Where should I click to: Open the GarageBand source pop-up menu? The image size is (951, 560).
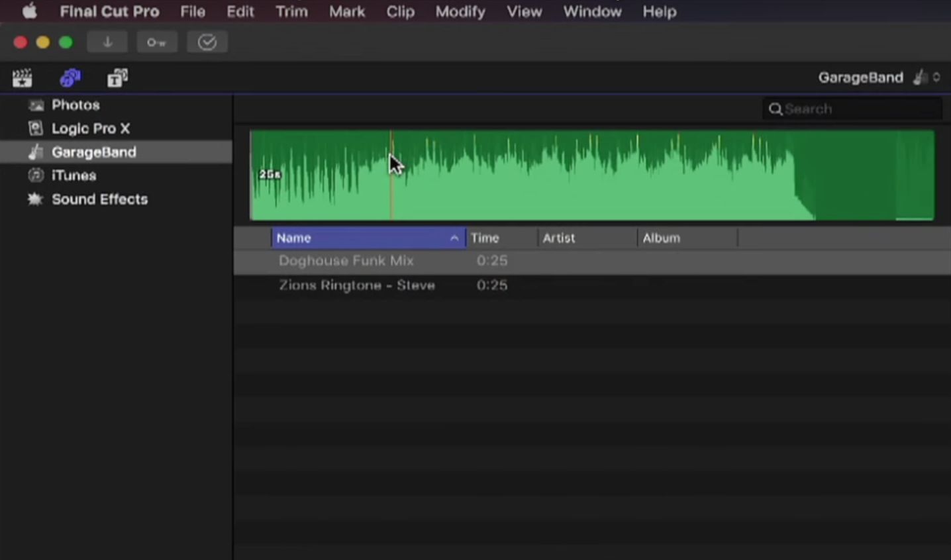(x=879, y=77)
